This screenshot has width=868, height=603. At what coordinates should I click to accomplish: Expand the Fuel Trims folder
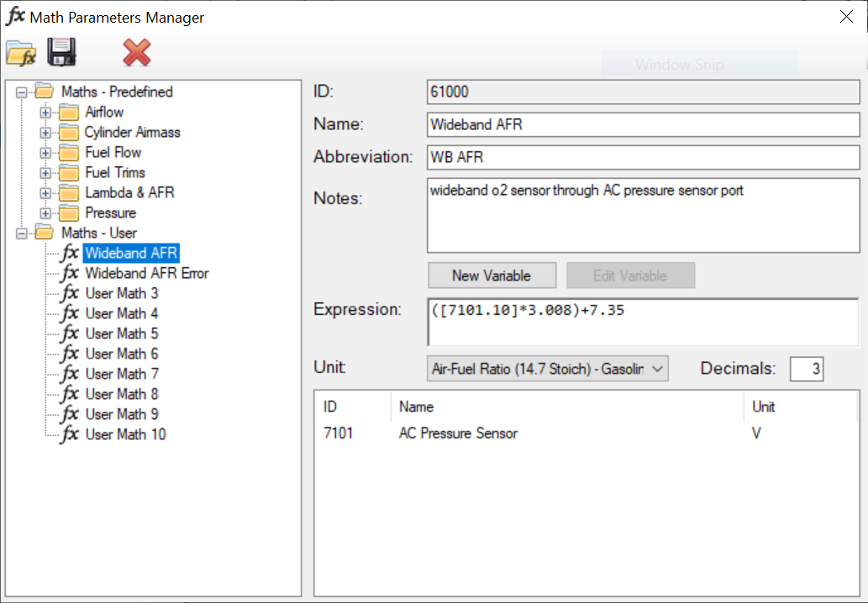(45, 173)
